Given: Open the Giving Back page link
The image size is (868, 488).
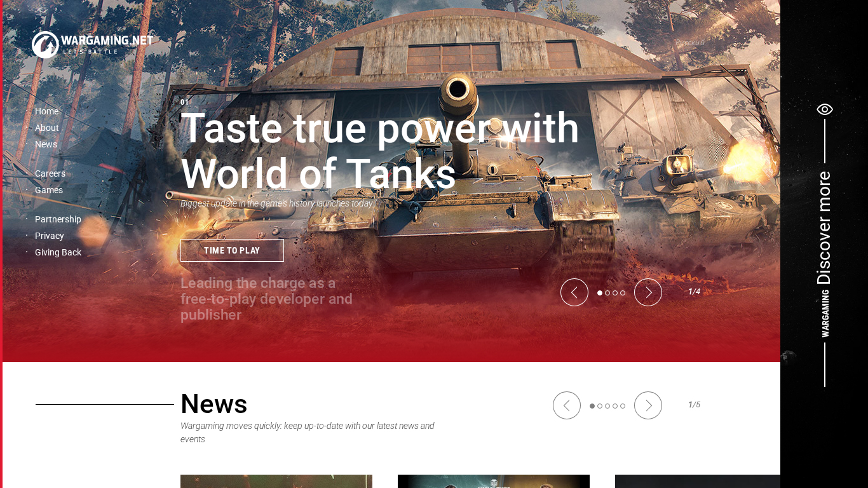Looking at the screenshot, I should [x=58, y=252].
